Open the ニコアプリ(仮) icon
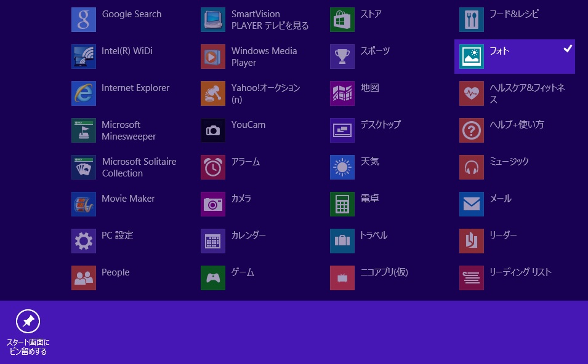The height and width of the screenshot is (364, 588). point(342,278)
